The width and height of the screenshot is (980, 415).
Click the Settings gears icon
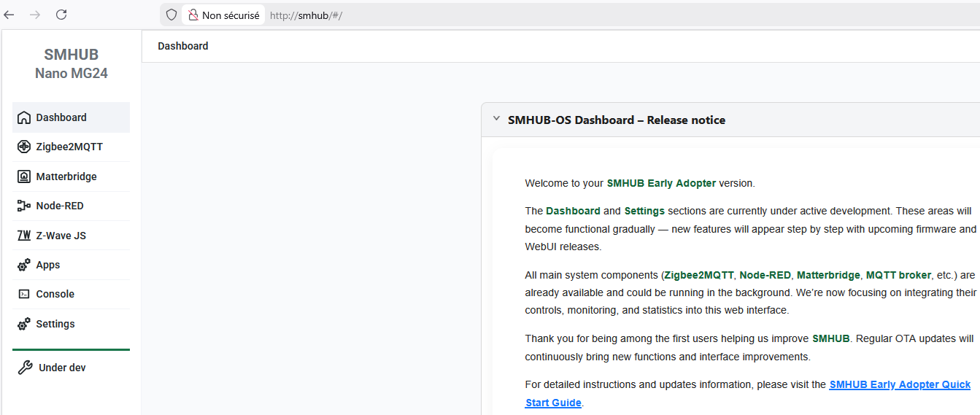[x=23, y=324]
